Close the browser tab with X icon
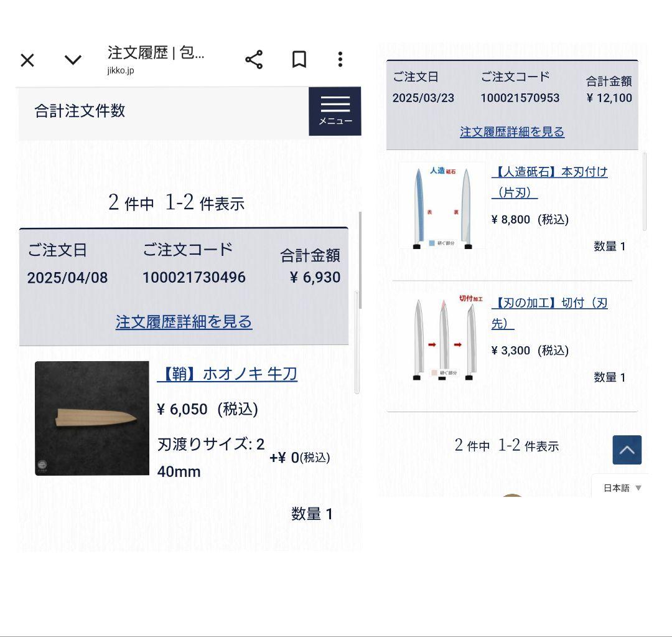This screenshot has height=637, width=672. tap(27, 60)
